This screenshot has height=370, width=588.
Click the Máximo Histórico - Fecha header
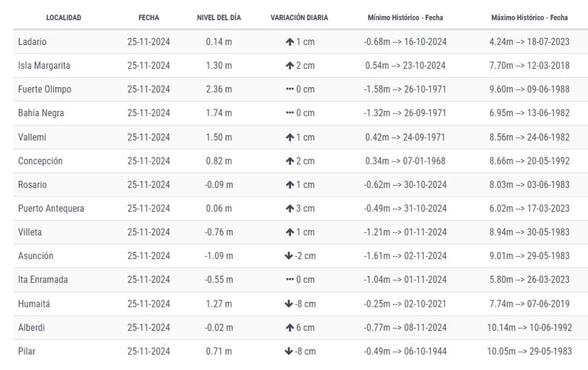[529, 18]
